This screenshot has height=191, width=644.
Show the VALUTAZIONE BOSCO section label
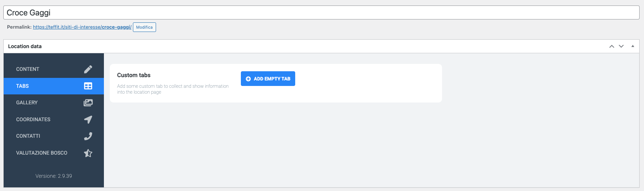click(41, 153)
